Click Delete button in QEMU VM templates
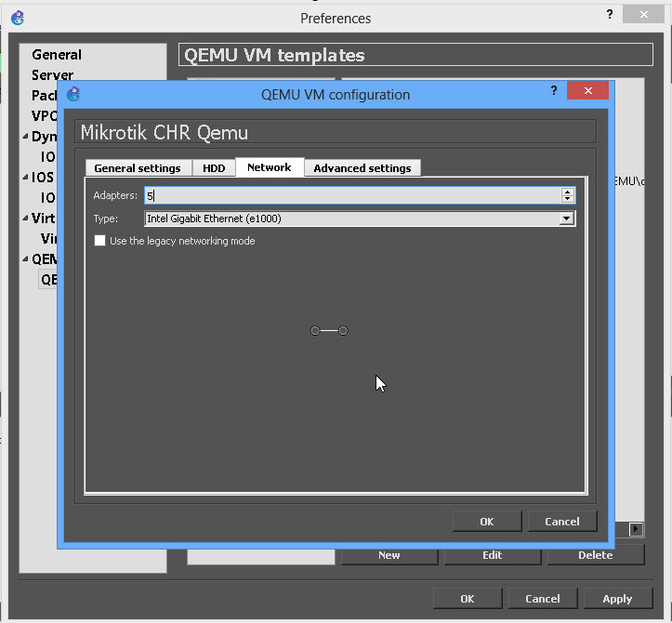This screenshot has height=623, width=672. tap(595, 555)
